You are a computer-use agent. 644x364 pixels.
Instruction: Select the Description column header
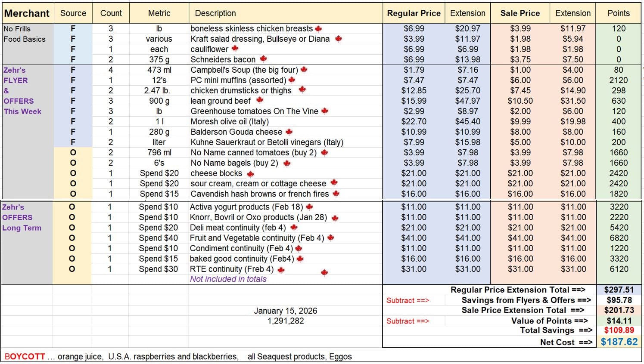[286, 13]
